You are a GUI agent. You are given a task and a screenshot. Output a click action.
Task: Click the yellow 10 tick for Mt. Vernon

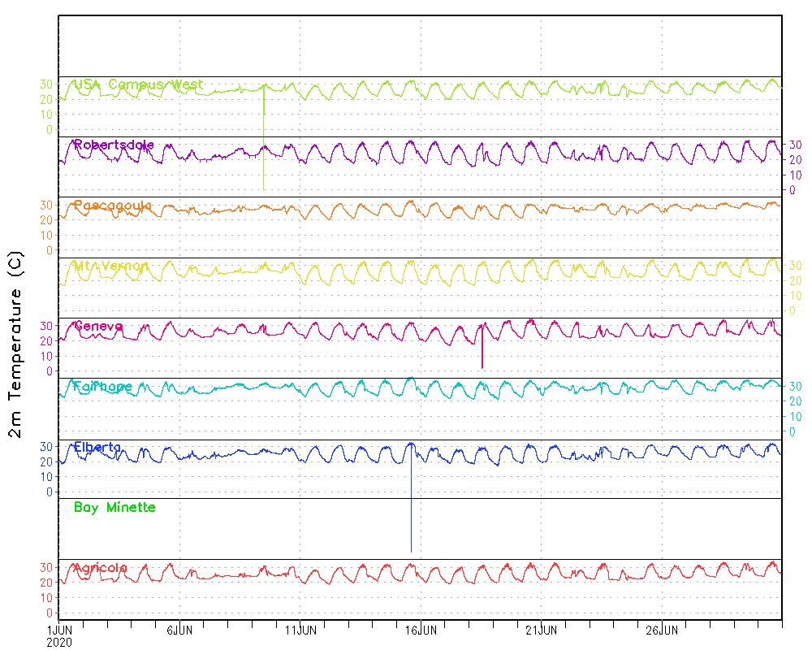(795, 296)
